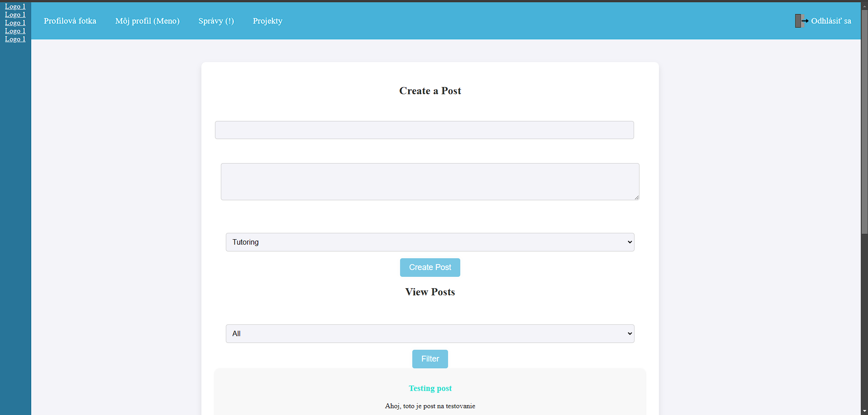This screenshot has height=415, width=868.
Task: Go to Môj profil (Meno)
Action: (x=148, y=21)
